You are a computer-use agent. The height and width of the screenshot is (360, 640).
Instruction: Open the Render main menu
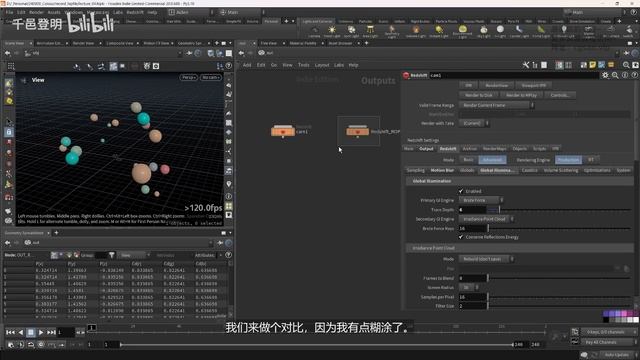click(36, 12)
